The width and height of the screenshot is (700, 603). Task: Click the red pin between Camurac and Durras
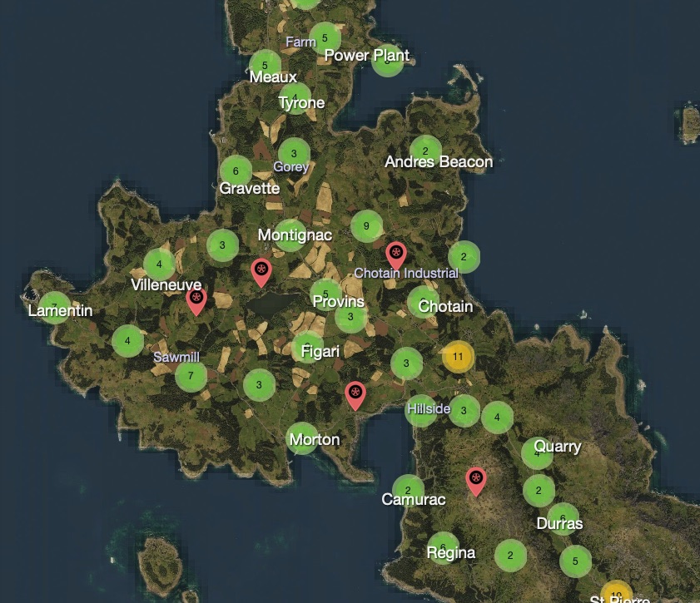477,478
